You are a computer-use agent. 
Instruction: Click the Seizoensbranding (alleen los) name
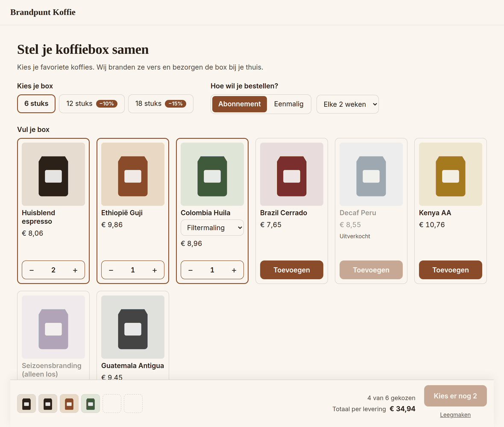coord(51,370)
